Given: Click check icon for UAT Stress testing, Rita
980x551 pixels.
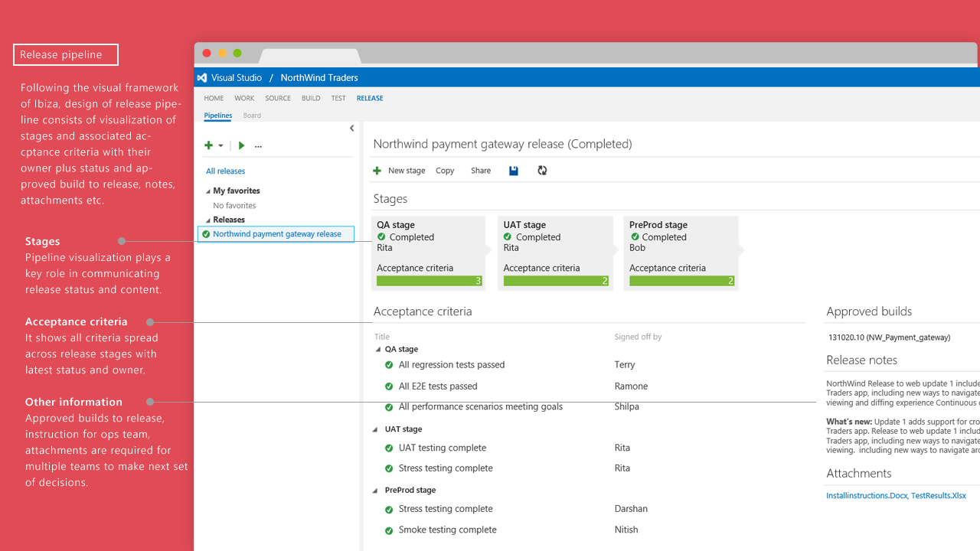Looking at the screenshot, I should (x=390, y=468).
